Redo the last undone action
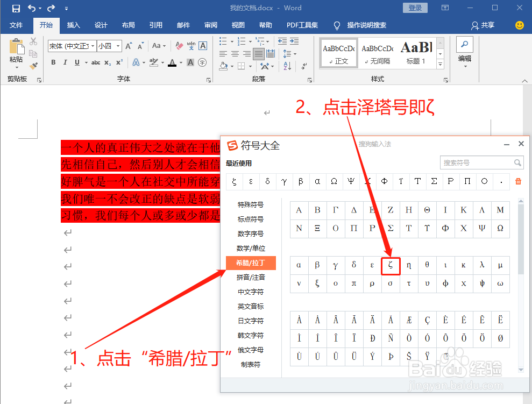The image size is (532, 404). tap(51, 8)
